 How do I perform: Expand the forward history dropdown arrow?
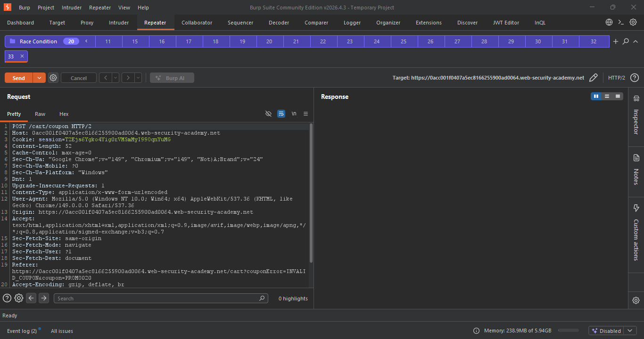pos(138,78)
